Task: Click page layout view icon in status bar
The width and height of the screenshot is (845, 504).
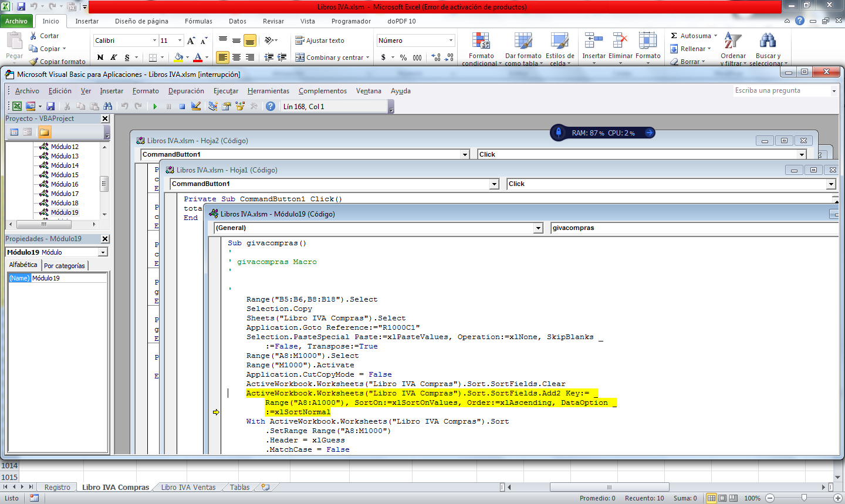Action: 723,498
